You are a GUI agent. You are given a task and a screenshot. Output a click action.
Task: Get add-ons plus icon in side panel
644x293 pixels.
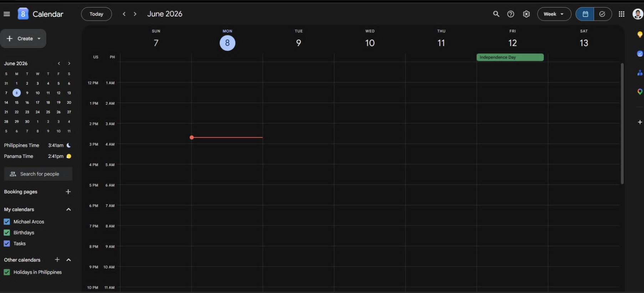(640, 122)
